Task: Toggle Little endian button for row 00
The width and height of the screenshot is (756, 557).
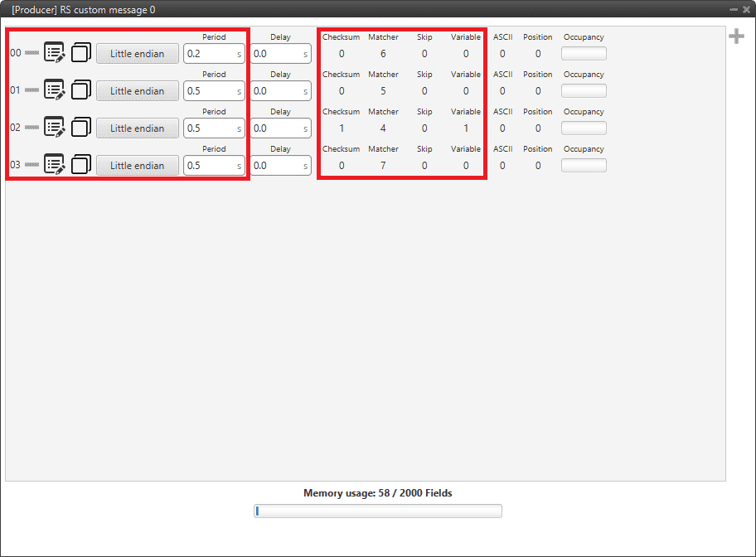Action: (x=138, y=54)
